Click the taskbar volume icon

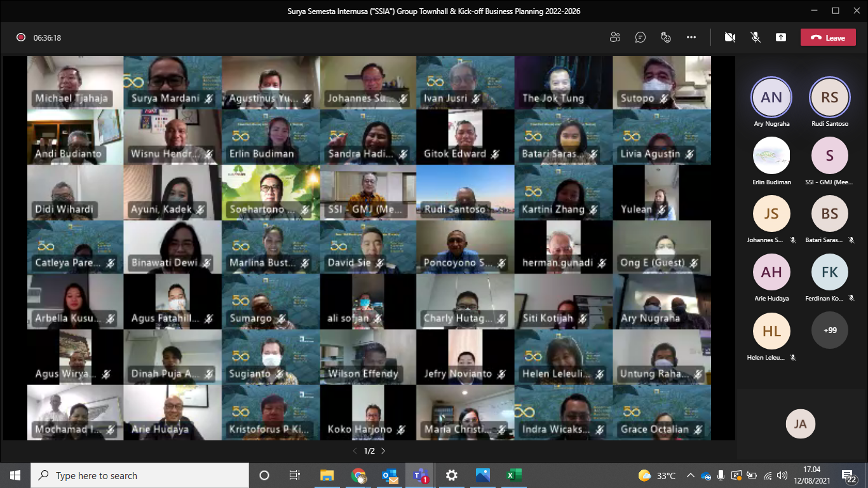click(782, 475)
